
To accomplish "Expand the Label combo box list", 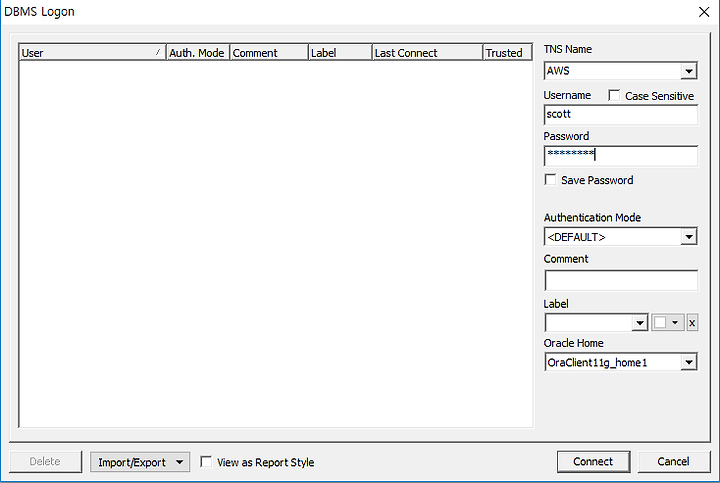I will pyautogui.click(x=639, y=323).
